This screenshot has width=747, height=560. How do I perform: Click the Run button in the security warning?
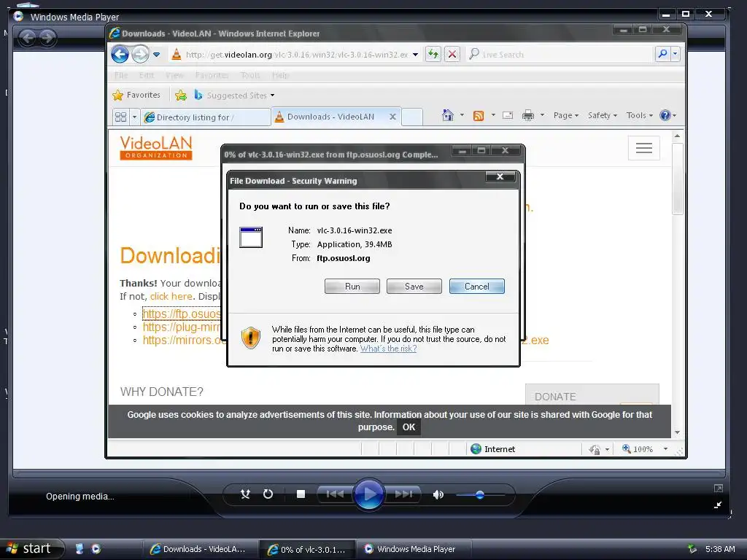(x=352, y=286)
